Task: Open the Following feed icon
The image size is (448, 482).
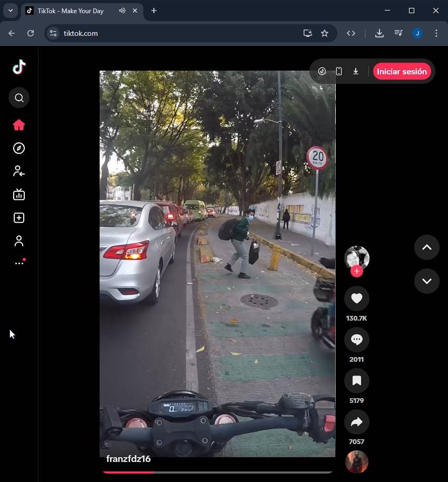Action: coord(19,171)
